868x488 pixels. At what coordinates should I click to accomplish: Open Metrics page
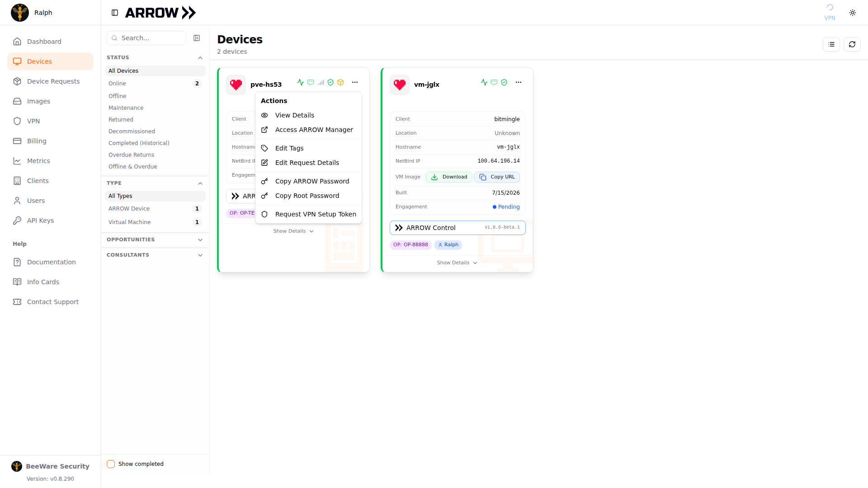pos(50,161)
